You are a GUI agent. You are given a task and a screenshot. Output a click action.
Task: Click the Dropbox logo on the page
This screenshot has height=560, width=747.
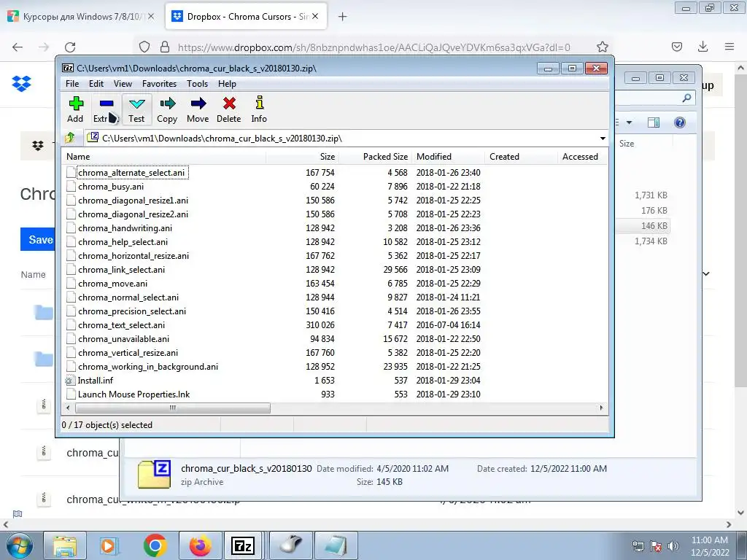[21, 84]
